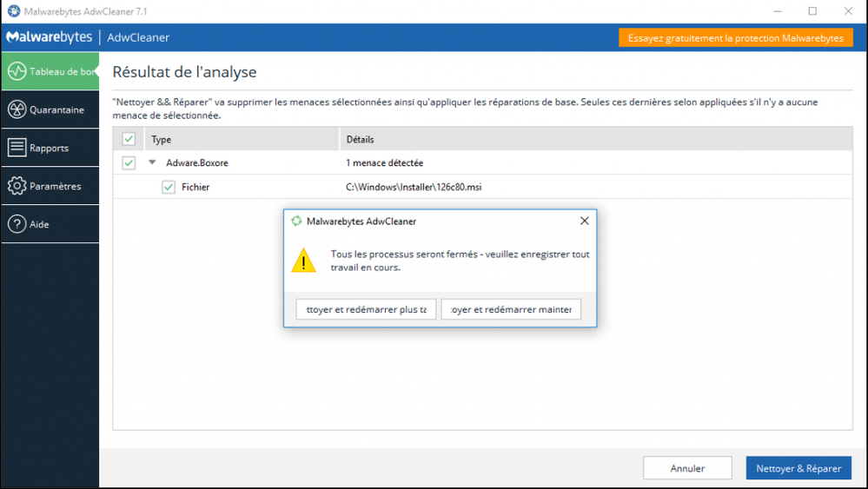868x489 pixels.
Task: Click the Malwarebytes logo in the blue header
Action: [50, 37]
